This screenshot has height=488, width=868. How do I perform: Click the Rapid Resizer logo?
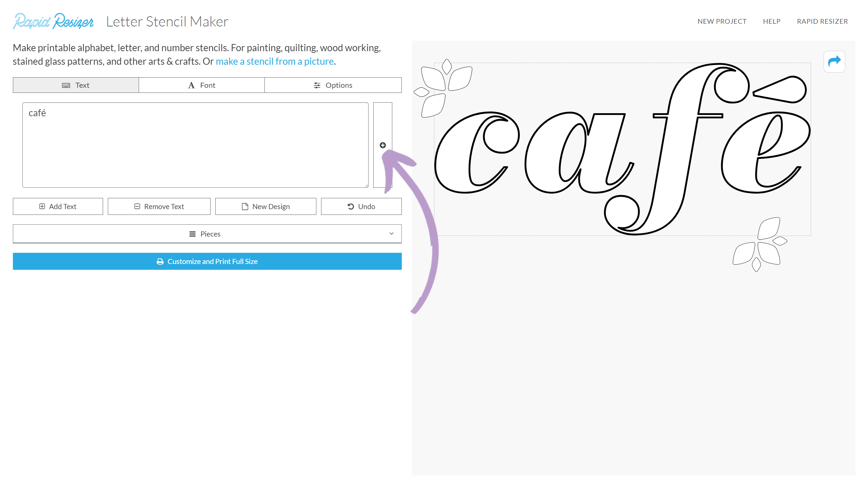coord(53,21)
